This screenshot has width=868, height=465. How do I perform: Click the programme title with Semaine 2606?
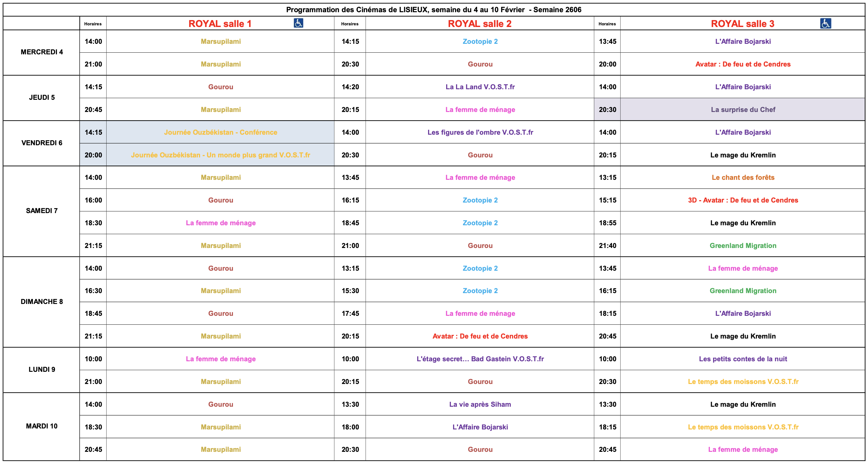point(434,10)
